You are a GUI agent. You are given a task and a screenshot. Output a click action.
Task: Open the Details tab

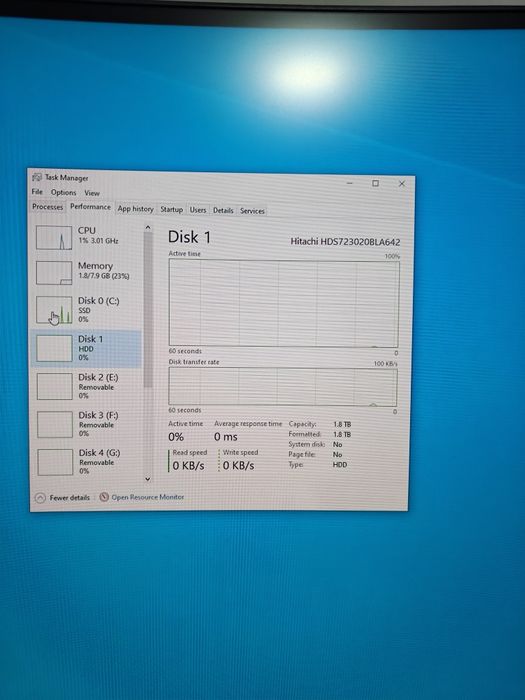[x=223, y=210]
